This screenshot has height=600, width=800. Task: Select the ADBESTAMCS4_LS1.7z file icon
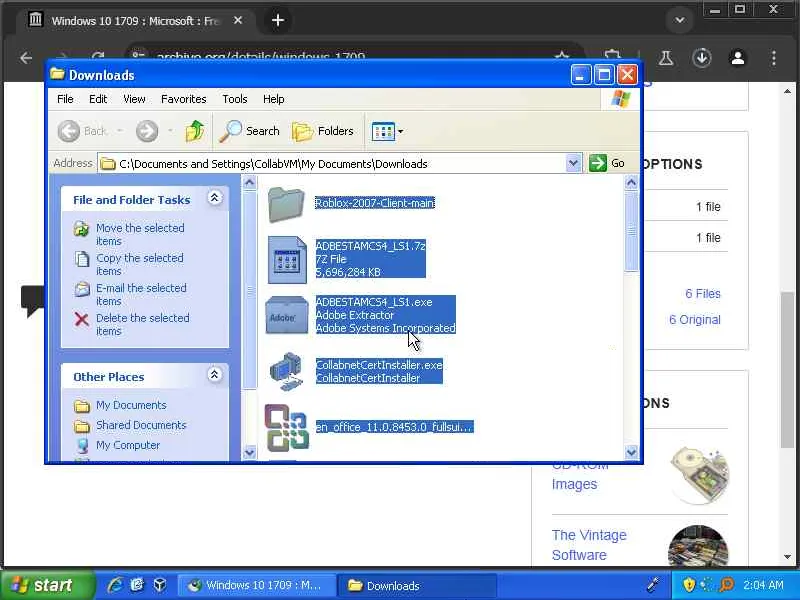287,260
